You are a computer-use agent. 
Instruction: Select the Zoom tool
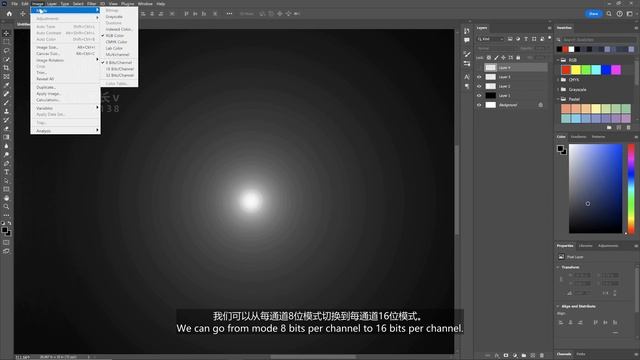pyautogui.click(x=6, y=207)
